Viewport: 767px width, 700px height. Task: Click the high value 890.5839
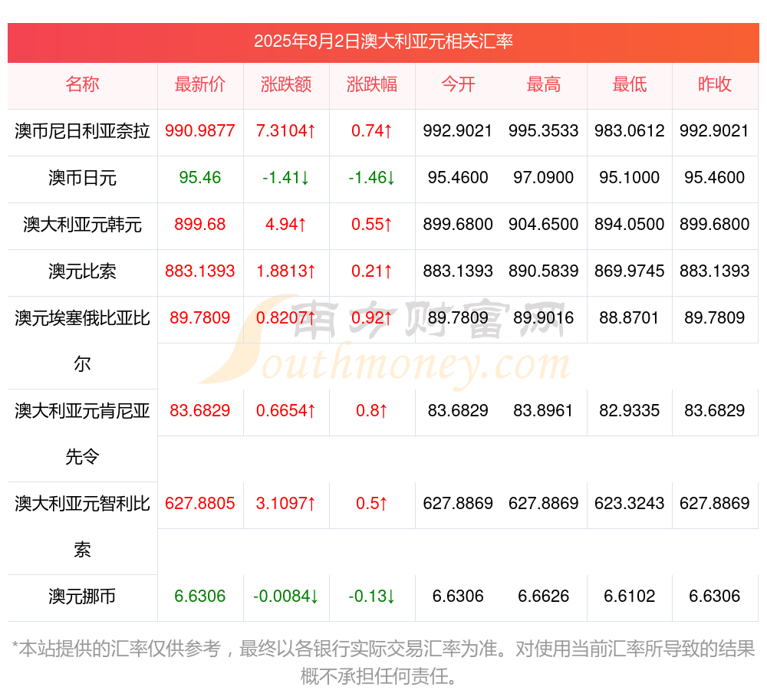pyautogui.click(x=544, y=271)
